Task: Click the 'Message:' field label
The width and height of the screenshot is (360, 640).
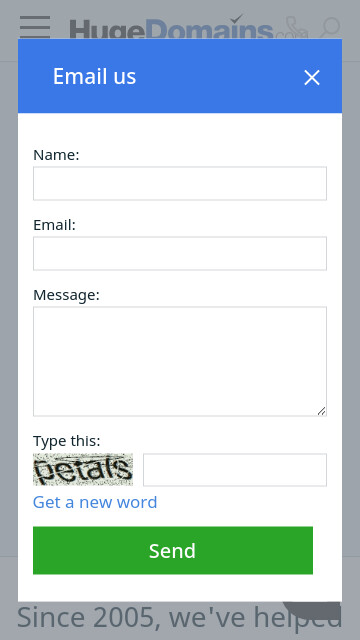Action: (x=66, y=295)
